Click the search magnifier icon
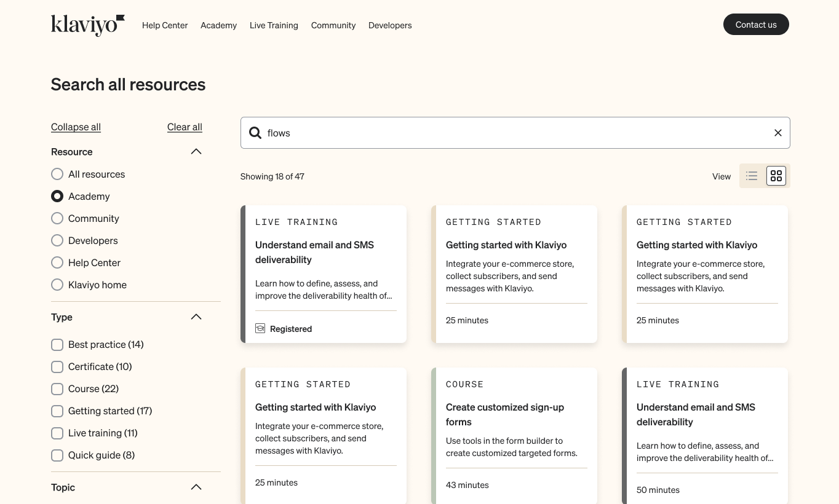Screen dimensions: 839x504 pos(255,133)
